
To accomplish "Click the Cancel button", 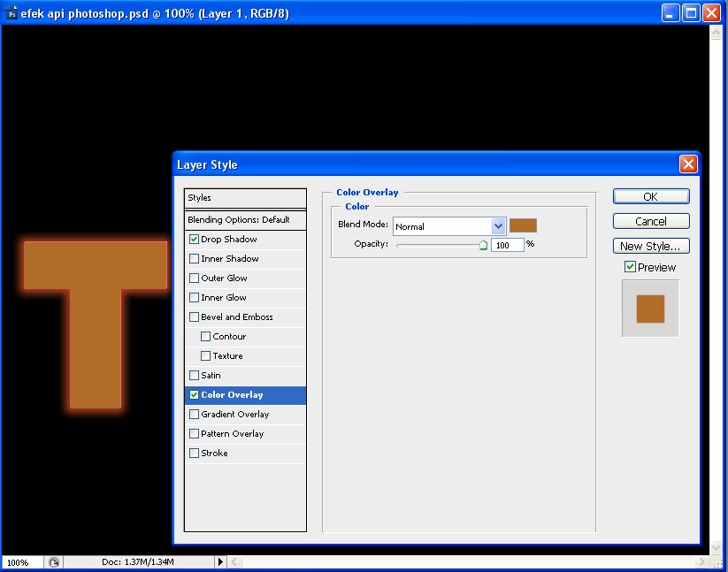I will [651, 221].
